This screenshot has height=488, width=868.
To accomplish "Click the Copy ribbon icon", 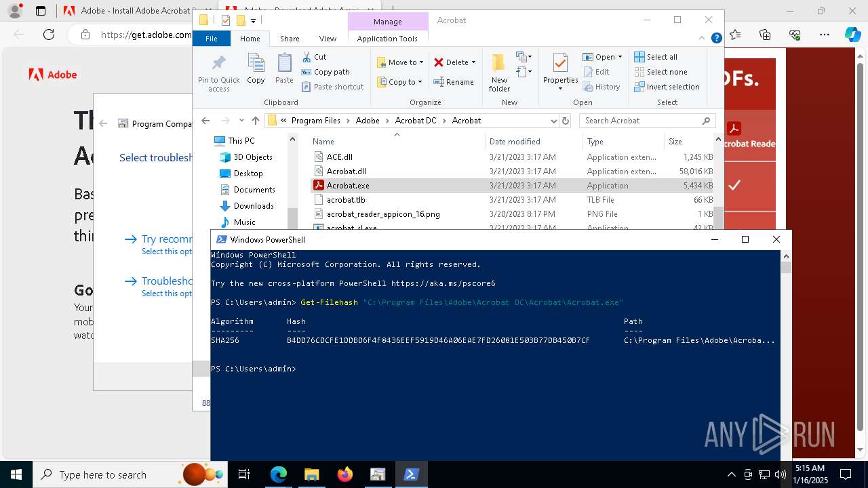I will pyautogui.click(x=256, y=68).
